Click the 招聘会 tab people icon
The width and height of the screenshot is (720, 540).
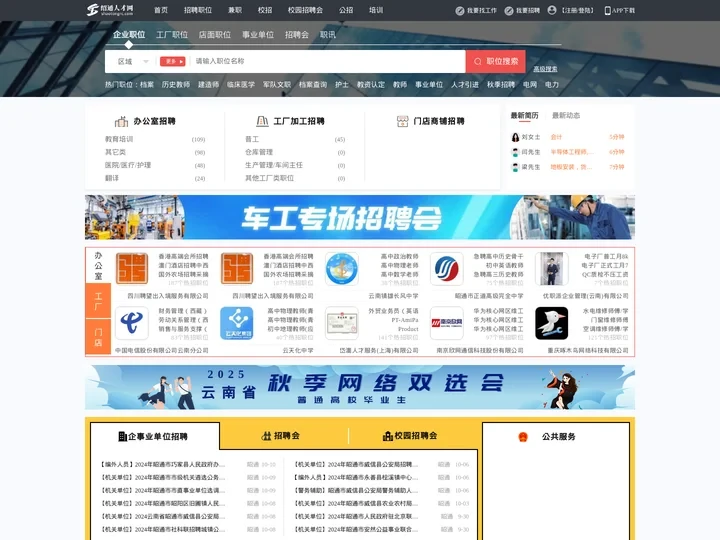(266, 436)
